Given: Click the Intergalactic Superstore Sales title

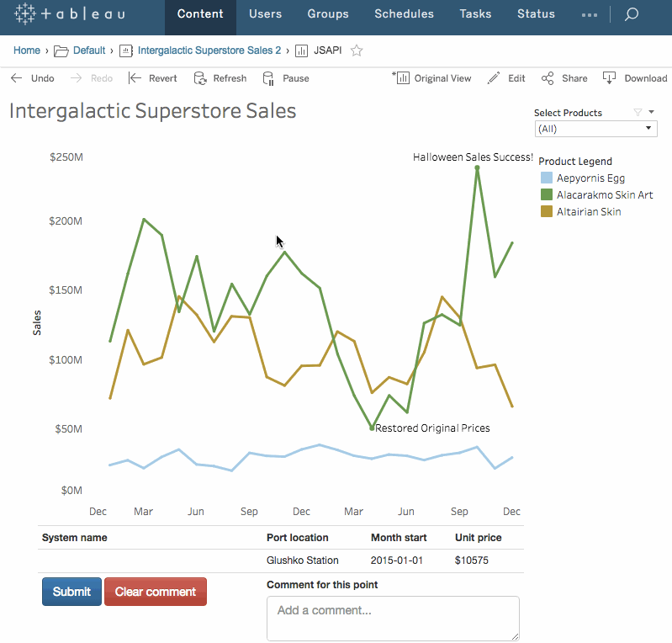Looking at the screenshot, I should pyautogui.click(x=152, y=111).
